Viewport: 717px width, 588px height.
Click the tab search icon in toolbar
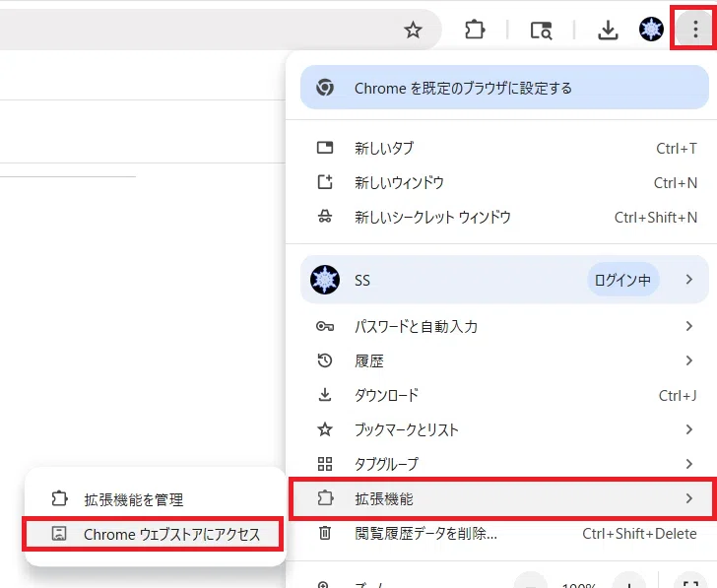pyautogui.click(x=541, y=31)
